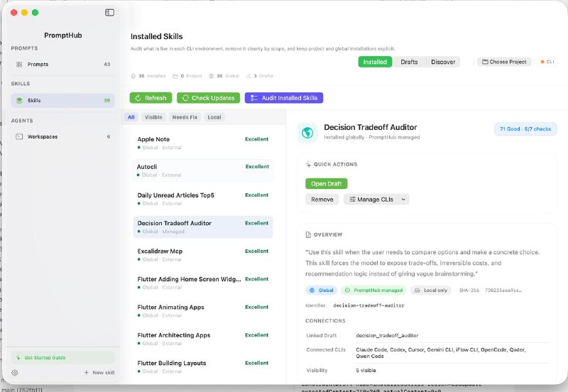568x392 pixels.
Task: Open Workspaces in the sidebar
Action: tap(63, 136)
